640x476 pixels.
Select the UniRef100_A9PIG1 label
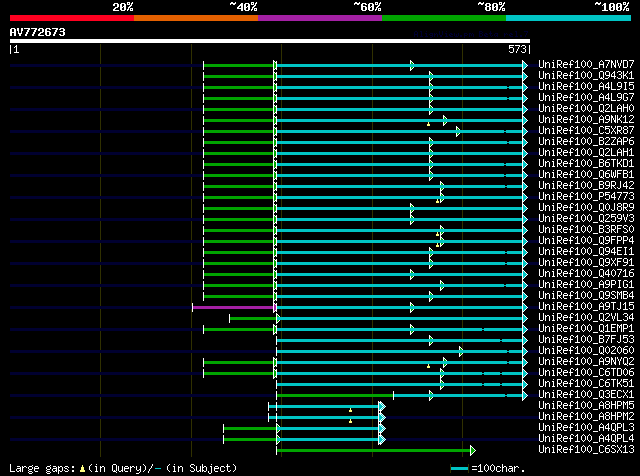click(x=586, y=285)
